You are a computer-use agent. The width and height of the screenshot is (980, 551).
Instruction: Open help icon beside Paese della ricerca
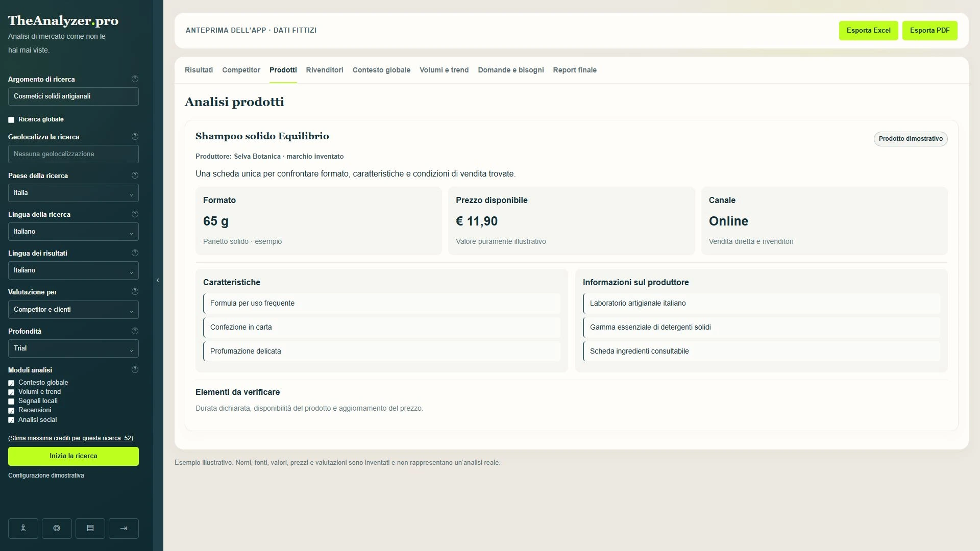(x=135, y=176)
